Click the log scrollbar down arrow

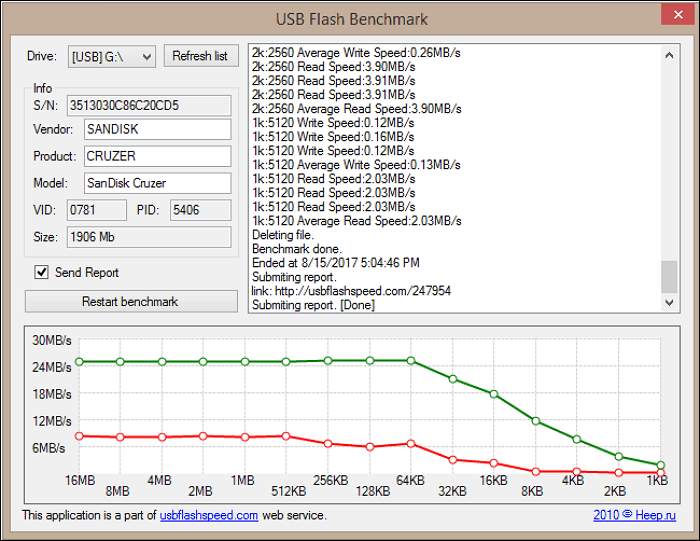tap(668, 303)
